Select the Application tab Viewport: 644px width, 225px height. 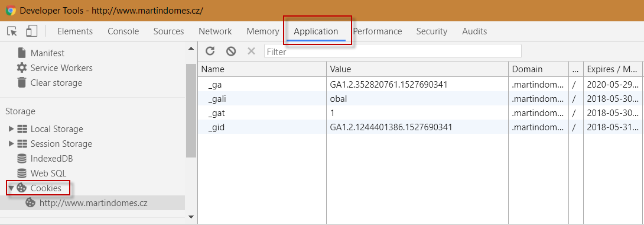pos(316,31)
